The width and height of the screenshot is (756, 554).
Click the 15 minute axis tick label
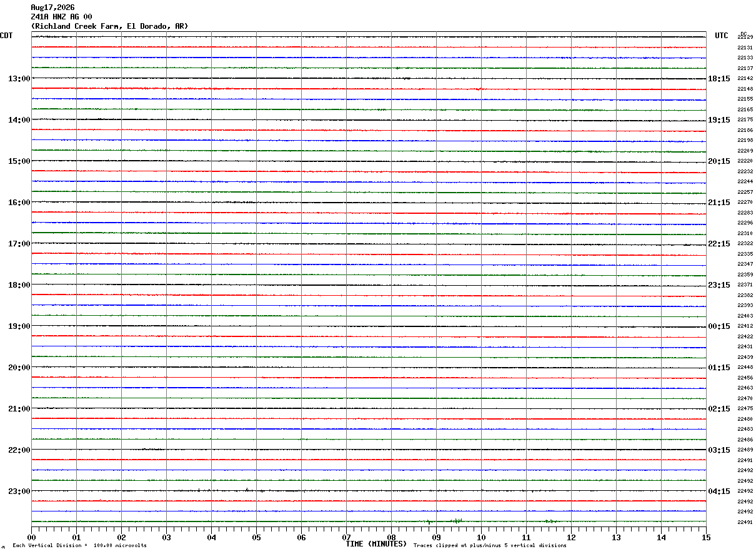tap(706, 537)
